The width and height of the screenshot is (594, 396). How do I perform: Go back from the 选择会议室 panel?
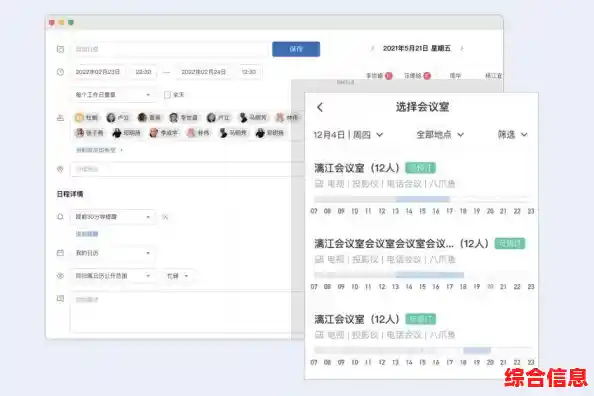(320, 107)
